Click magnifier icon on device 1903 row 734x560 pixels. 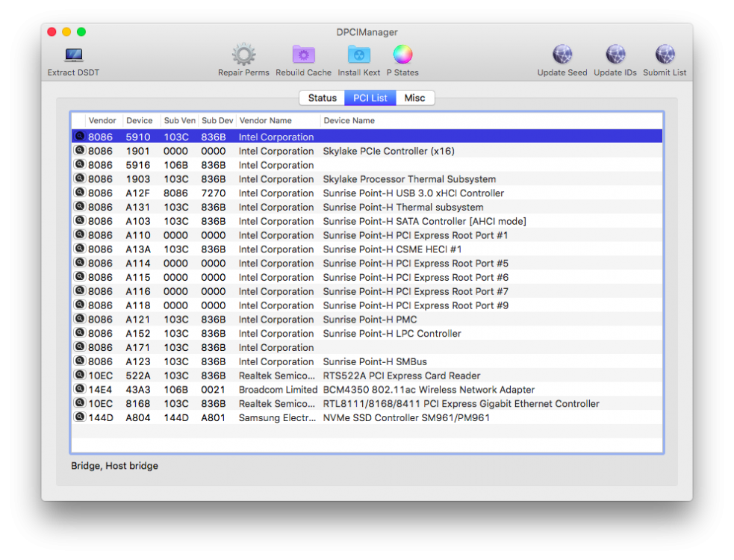(x=80, y=178)
